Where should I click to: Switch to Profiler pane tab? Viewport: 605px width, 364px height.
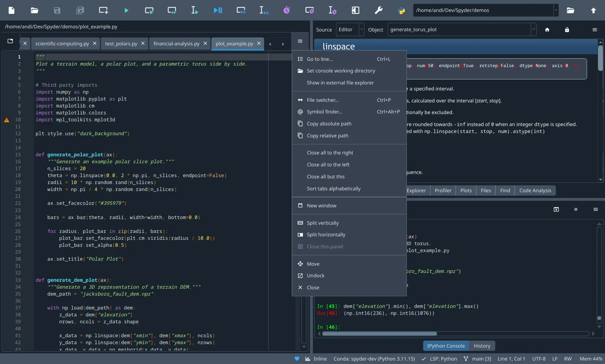pyautogui.click(x=443, y=190)
